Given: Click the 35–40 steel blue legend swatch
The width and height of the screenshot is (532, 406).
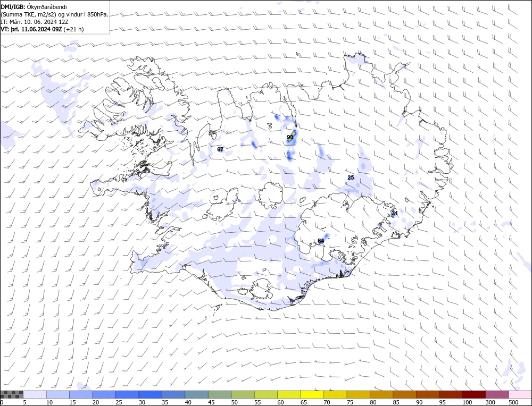Looking at the screenshot, I should (x=173, y=394).
